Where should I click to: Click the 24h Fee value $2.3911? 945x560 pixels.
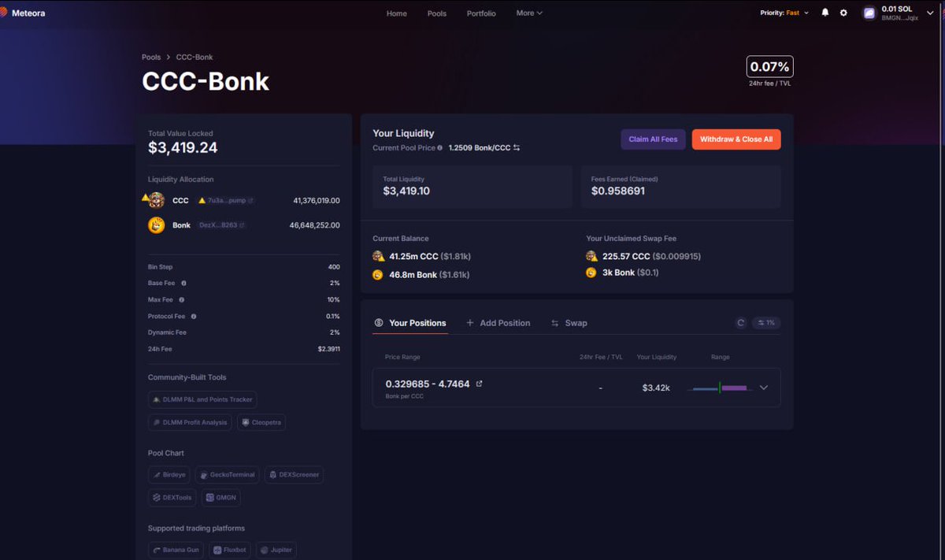(328, 349)
